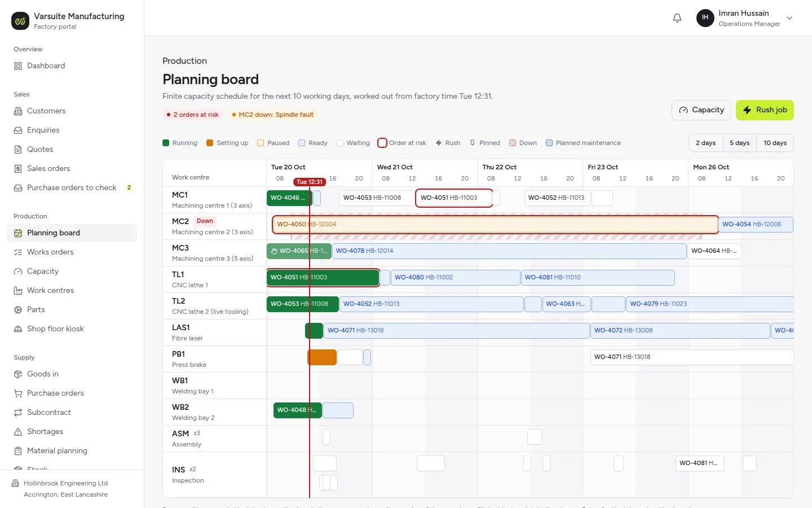Viewport: 812px width, 508px height.
Task: Open Purchase orders to check
Action: 72,188
